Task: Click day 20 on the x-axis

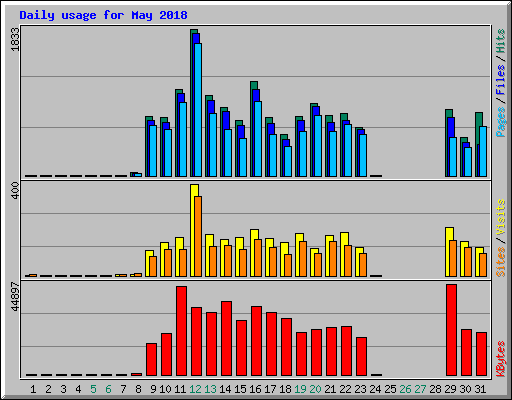Action: tap(315, 389)
